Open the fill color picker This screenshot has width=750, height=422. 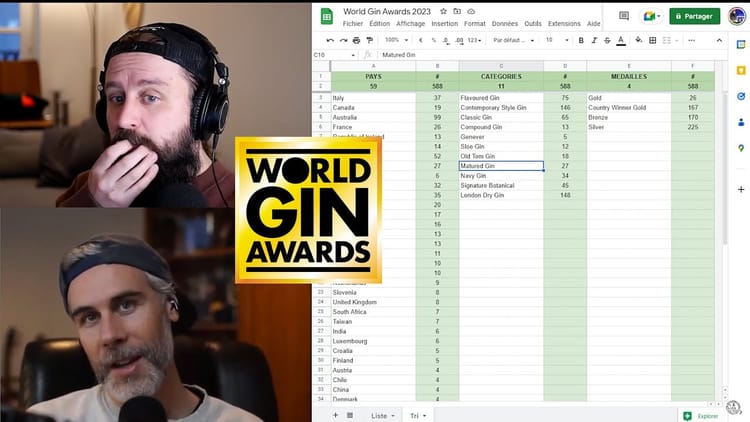pos(639,41)
